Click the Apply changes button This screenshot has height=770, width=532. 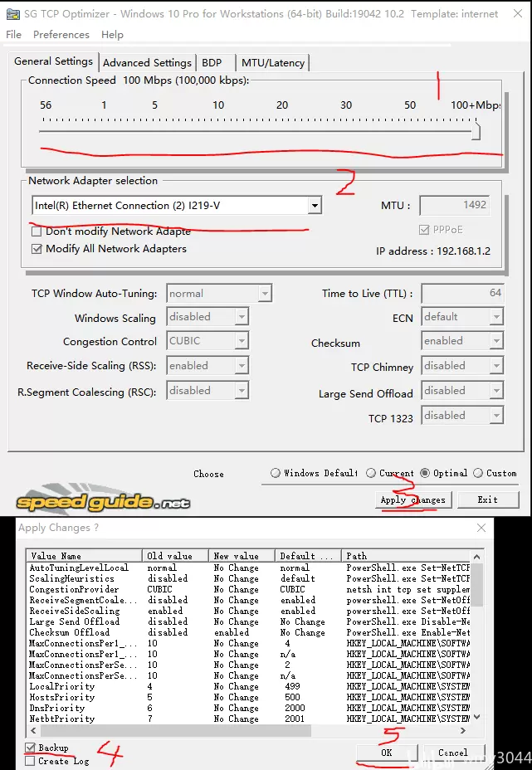413,500
